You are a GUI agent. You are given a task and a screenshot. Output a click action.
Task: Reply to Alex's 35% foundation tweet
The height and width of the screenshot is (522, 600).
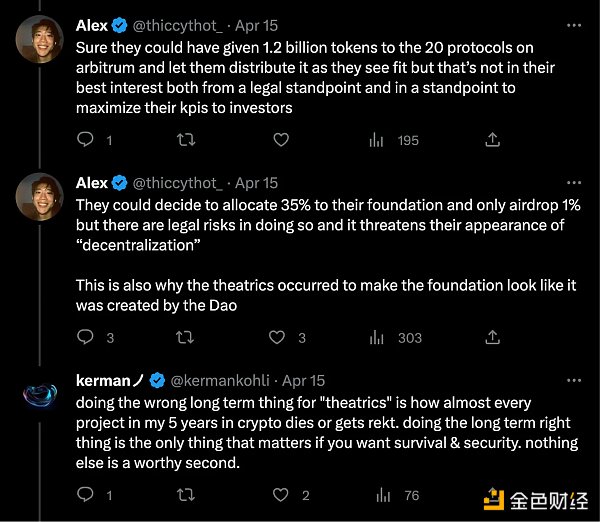coord(85,338)
